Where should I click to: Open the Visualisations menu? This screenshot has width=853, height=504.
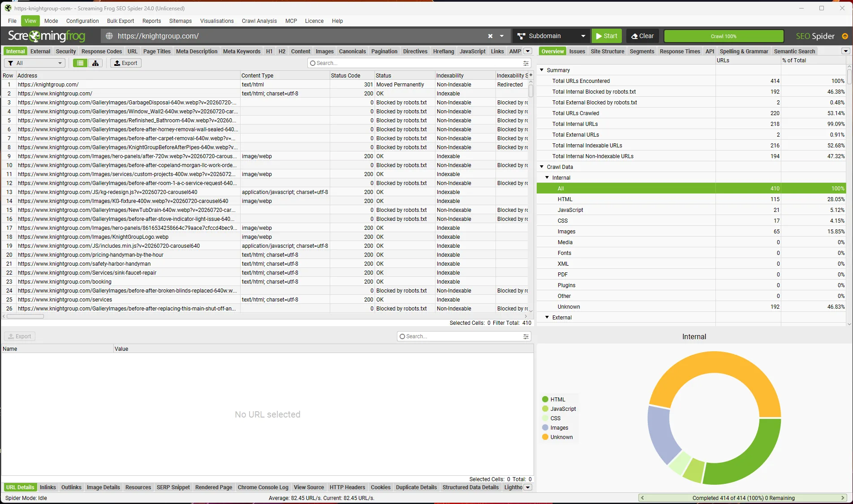click(217, 21)
